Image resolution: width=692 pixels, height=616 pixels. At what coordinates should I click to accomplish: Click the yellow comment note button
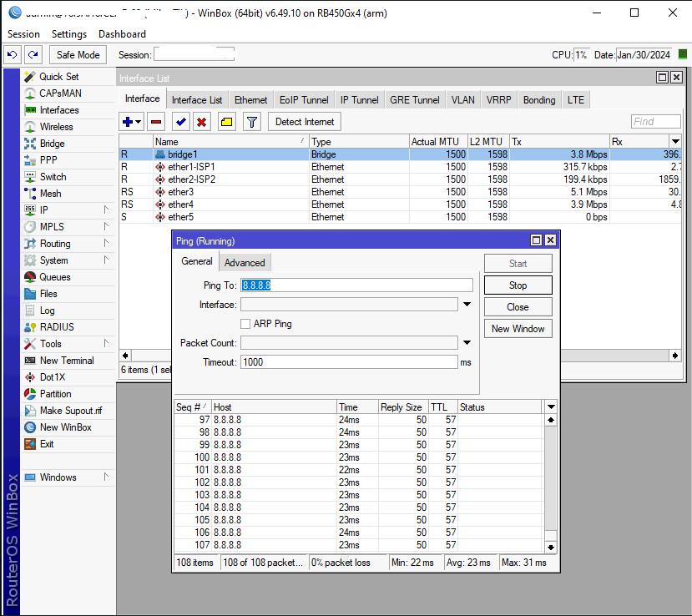[x=227, y=122]
